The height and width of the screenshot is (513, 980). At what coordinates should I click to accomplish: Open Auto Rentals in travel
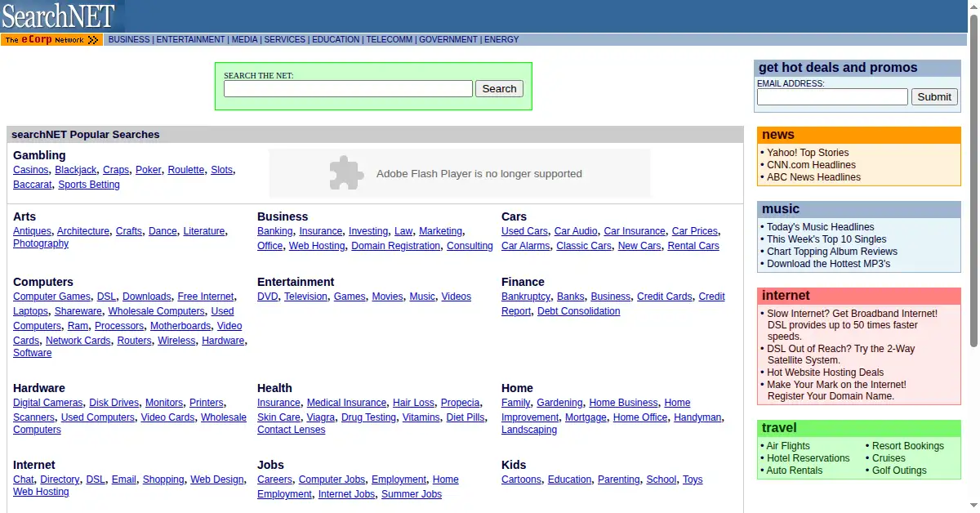pos(795,471)
